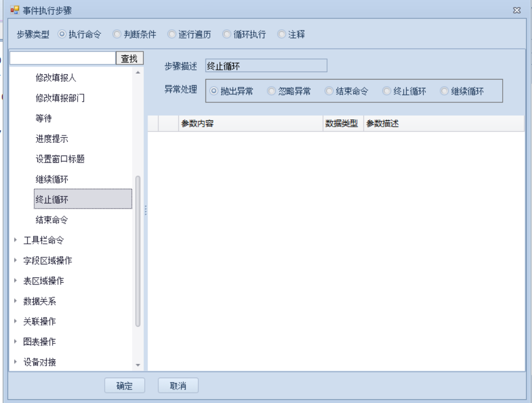Click the 步骤描述 description field
This screenshot has width=532, height=403.
coord(266,66)
